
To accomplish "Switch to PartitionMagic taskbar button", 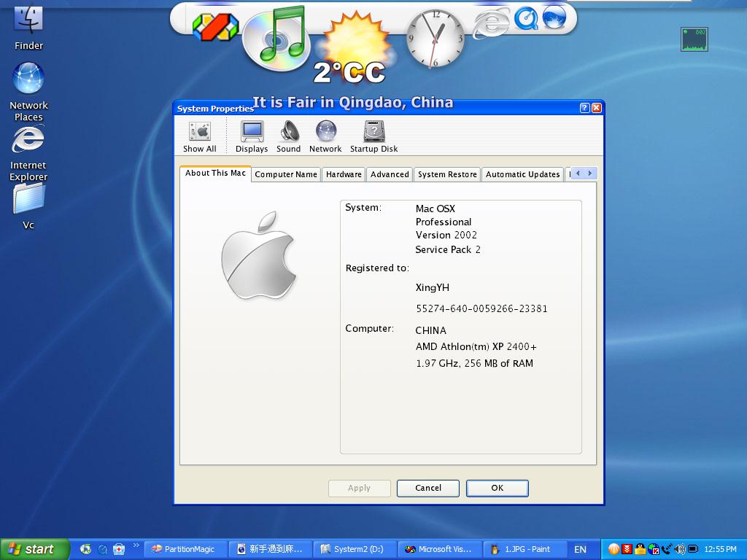I will click(x=185, y=549).
